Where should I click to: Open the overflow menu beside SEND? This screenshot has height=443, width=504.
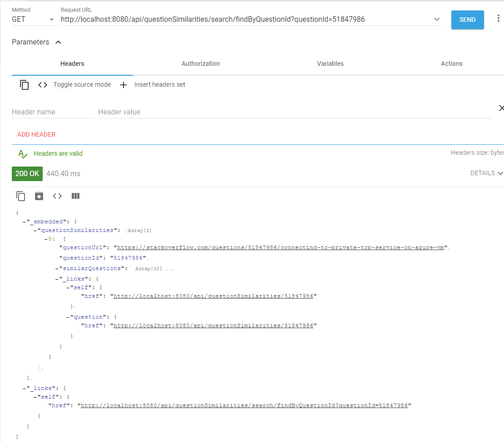[x=498, y=18]
